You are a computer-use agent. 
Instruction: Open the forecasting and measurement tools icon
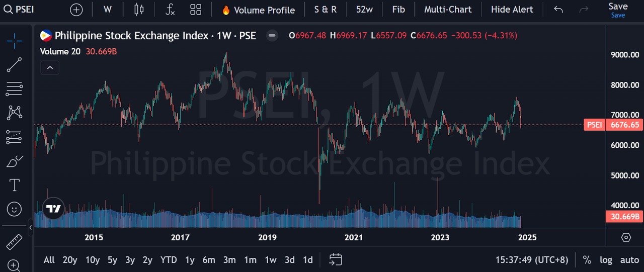15,137
